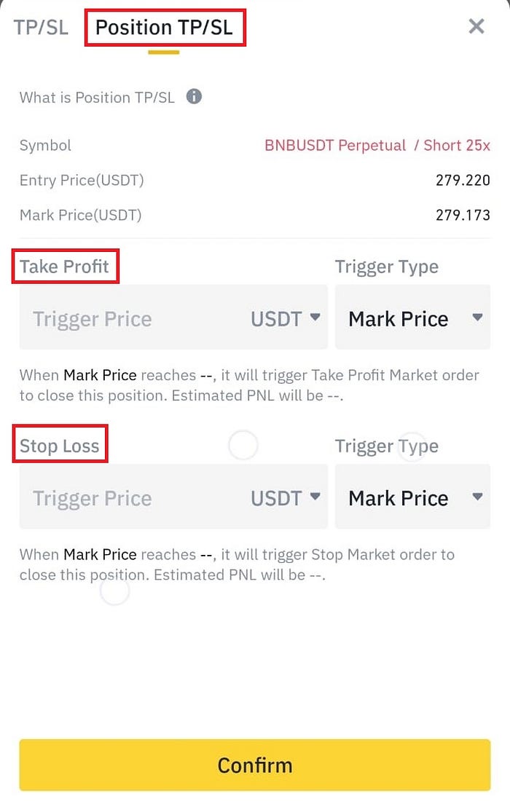The width and height of the screenshot is (510, 812).
Task: Select the Position TP/SL tab
Action: click(165, 28)
